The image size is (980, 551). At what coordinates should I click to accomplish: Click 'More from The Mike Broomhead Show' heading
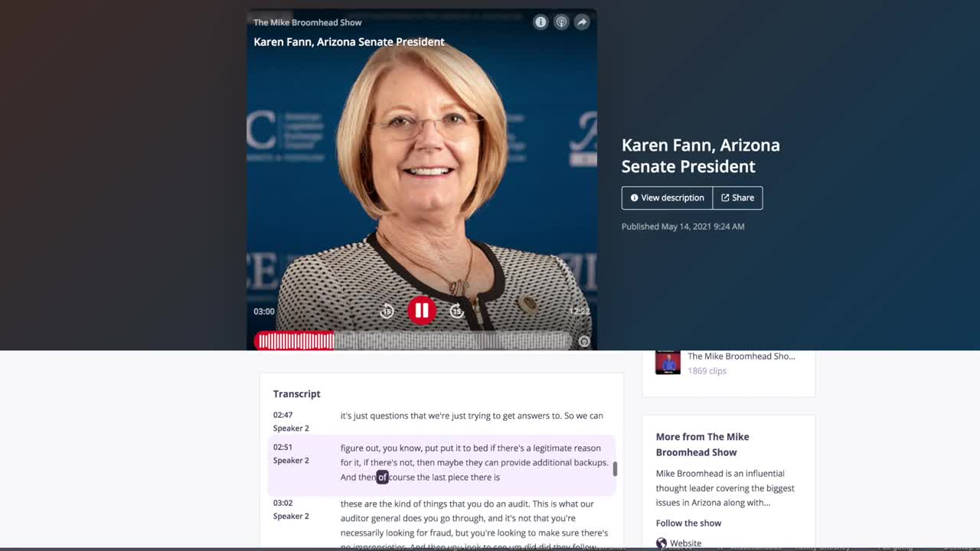[702, 444]
